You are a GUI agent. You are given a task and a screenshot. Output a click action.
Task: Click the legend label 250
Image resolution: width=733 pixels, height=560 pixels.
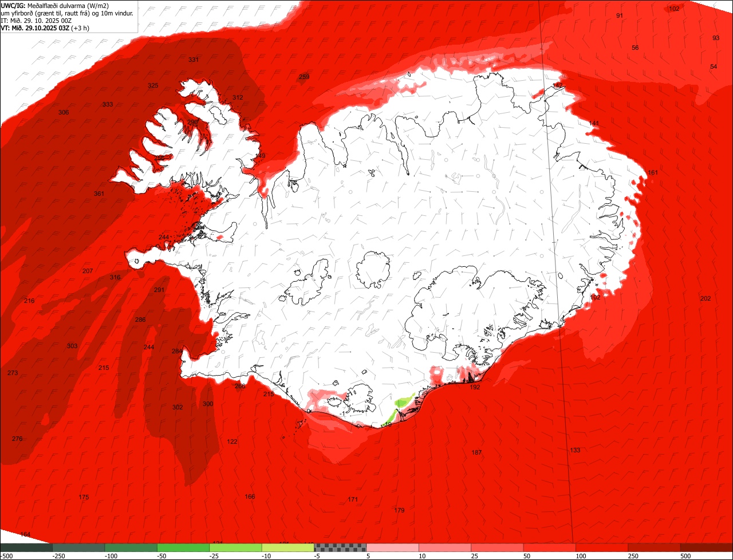point(633,557)
